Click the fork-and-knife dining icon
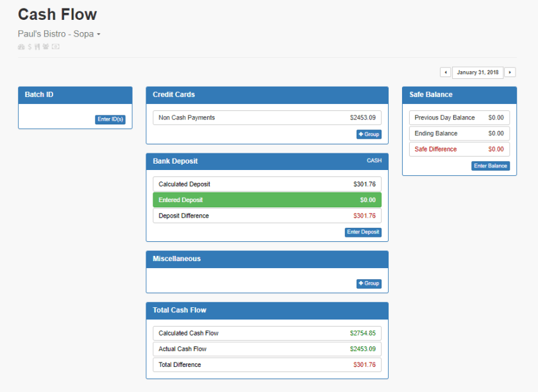Image resolution: width=538 pixels, height=392 pixels. (x=37, y=46)
